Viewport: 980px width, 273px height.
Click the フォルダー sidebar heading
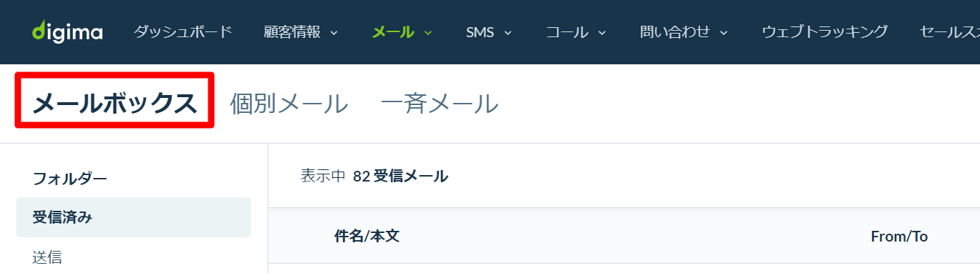point(70,179)
